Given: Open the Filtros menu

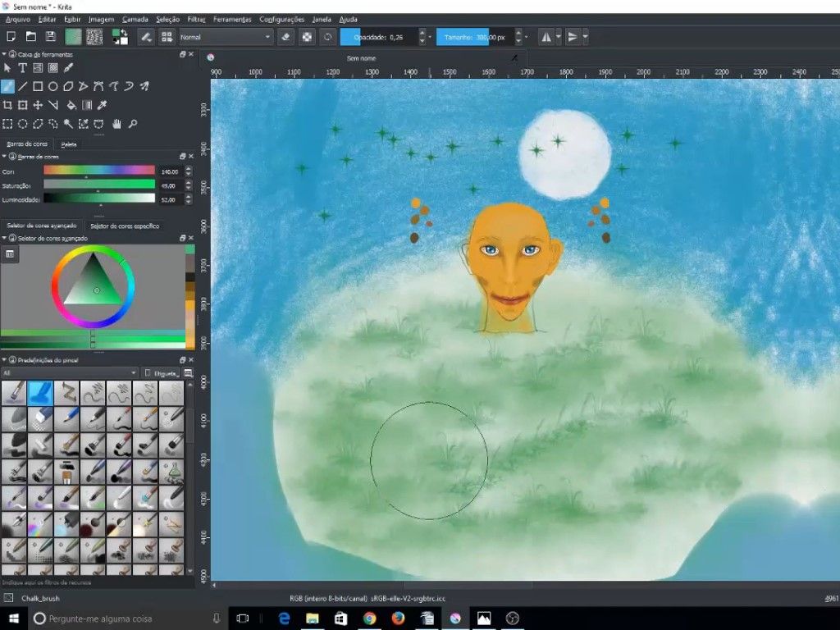Looking at the screenshot, I should (x=196, y=19).
